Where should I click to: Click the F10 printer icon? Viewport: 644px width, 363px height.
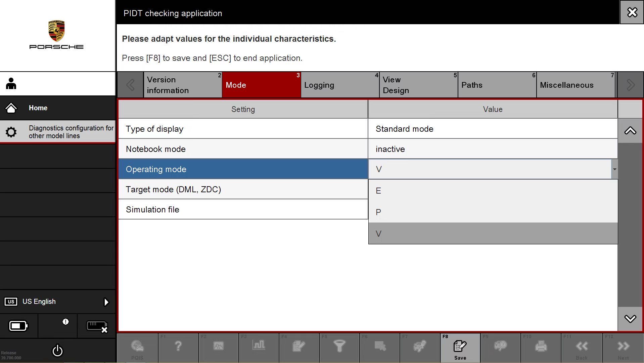(x=541, y=346)
